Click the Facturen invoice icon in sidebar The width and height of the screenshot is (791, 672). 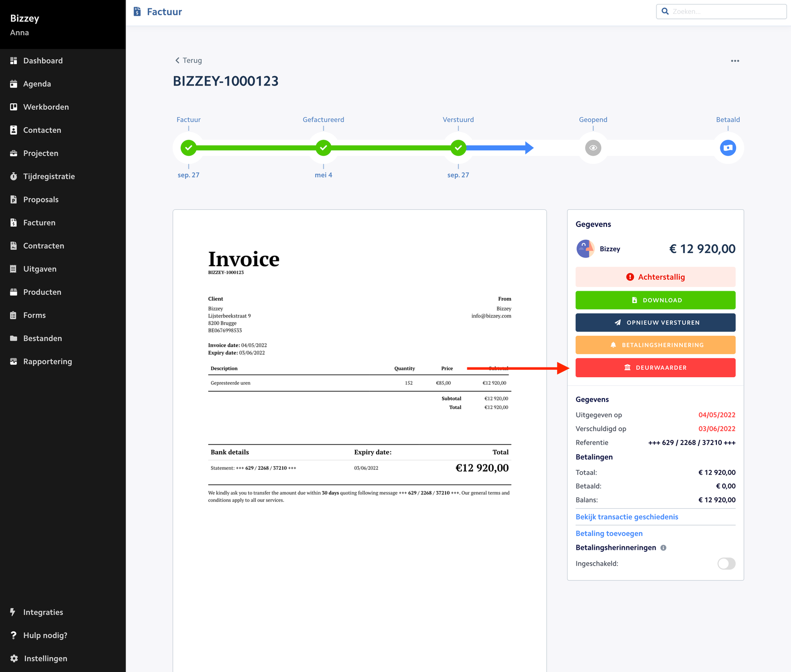click(14, 223)
